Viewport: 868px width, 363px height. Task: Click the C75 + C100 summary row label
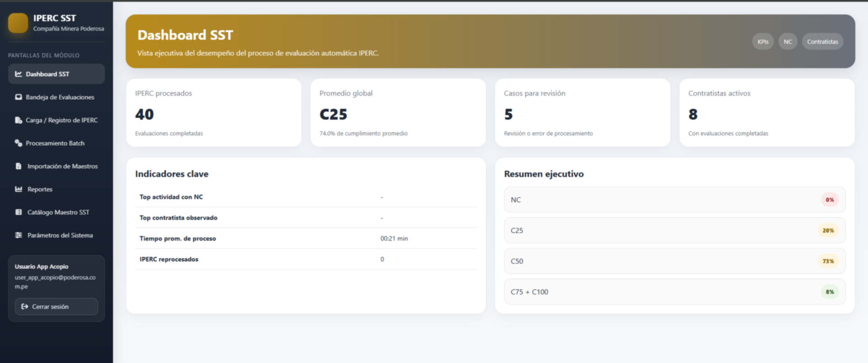point(529,292)
